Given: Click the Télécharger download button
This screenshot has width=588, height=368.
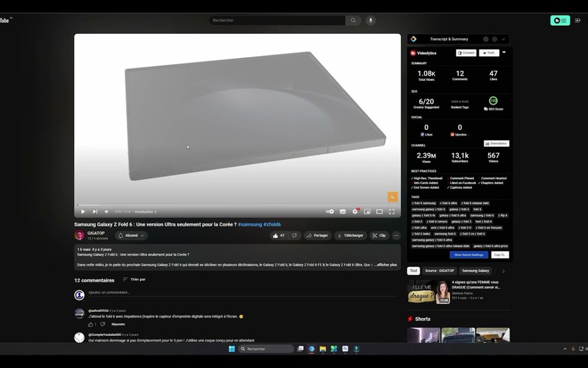Looking at the screenshot, I should pos(350,236).
